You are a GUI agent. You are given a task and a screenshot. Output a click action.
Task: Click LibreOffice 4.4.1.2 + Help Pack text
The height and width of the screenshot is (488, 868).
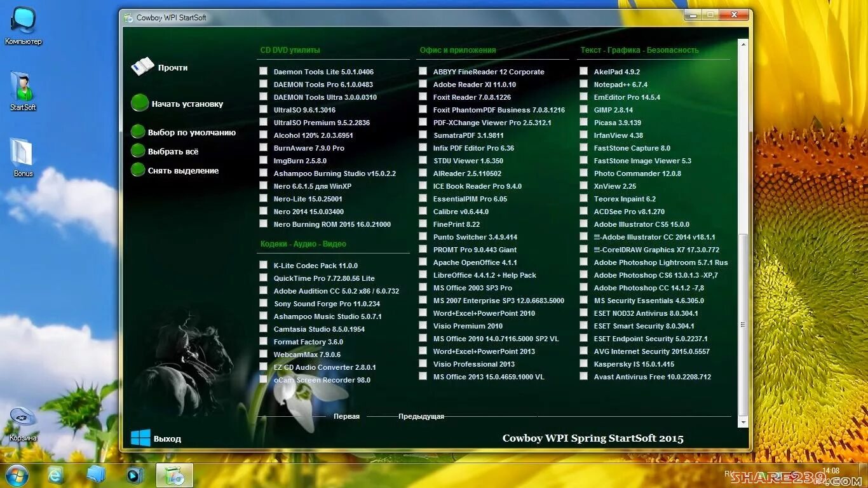(485, 275)
